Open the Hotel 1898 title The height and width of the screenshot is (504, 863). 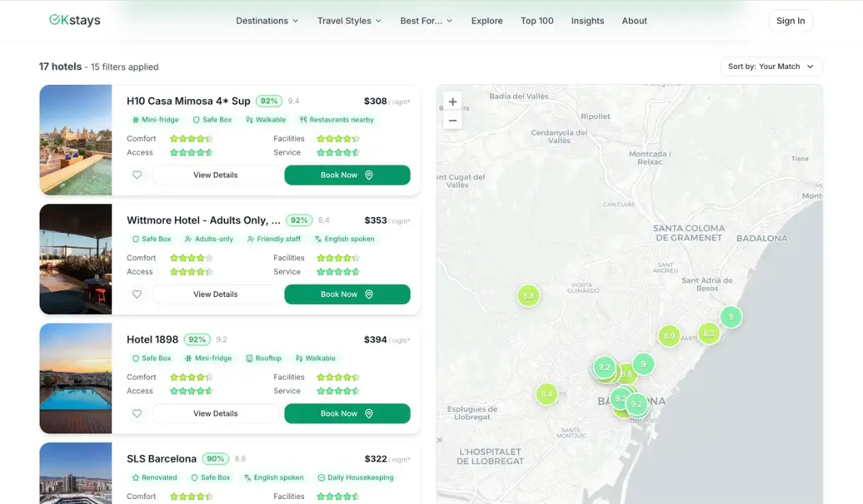coord(152,340)
